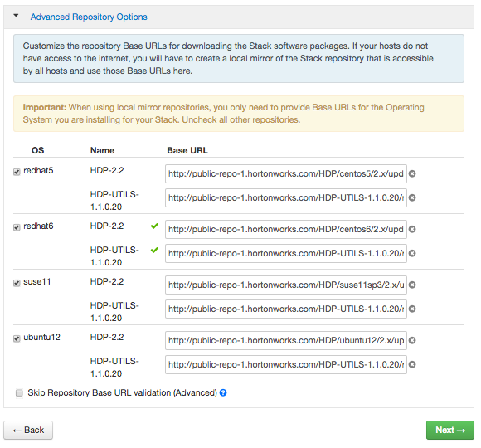Clear the suse11 HDP-2.2 Base URL
Image resolution: width=481 pixels, height=448 pixels.
[412, 285]
